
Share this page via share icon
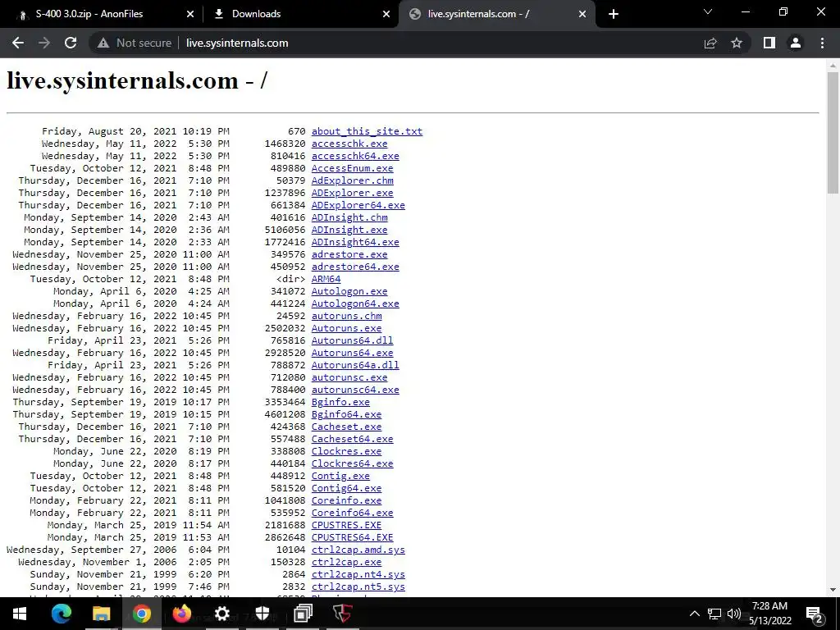710,43
